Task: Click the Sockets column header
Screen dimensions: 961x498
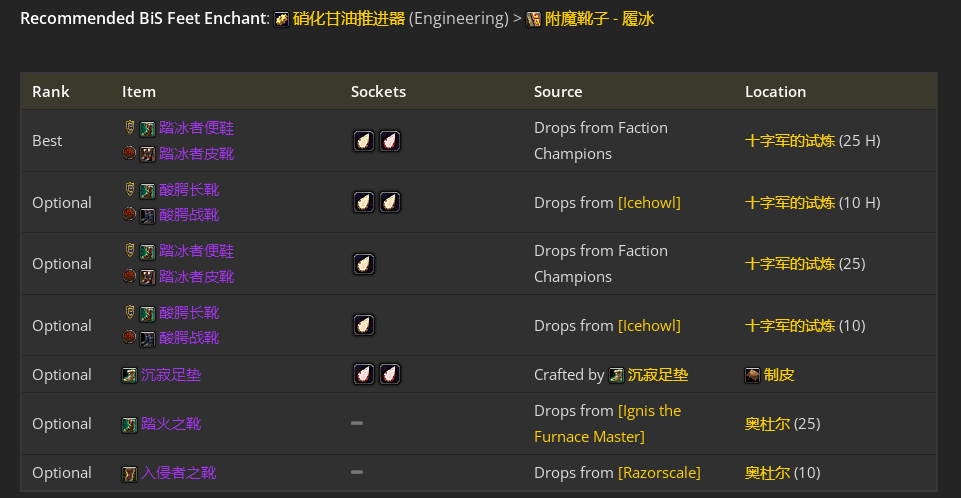Action: [378, 92]
